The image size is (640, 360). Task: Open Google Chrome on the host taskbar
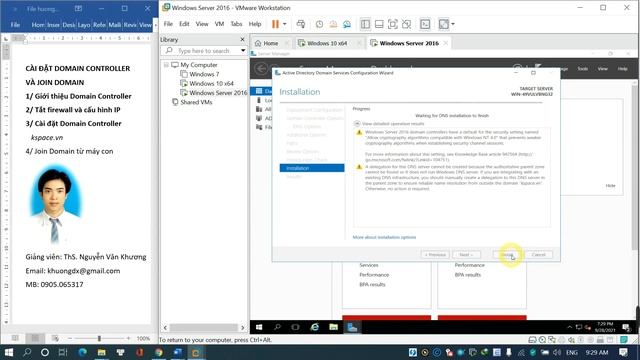point(159,352)
